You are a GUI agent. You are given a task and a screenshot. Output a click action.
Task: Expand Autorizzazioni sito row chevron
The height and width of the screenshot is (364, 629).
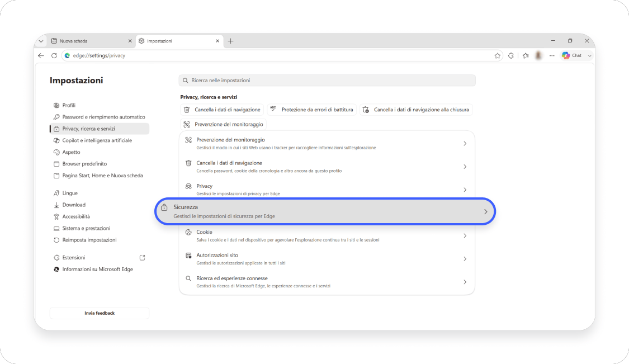[465, 259]
